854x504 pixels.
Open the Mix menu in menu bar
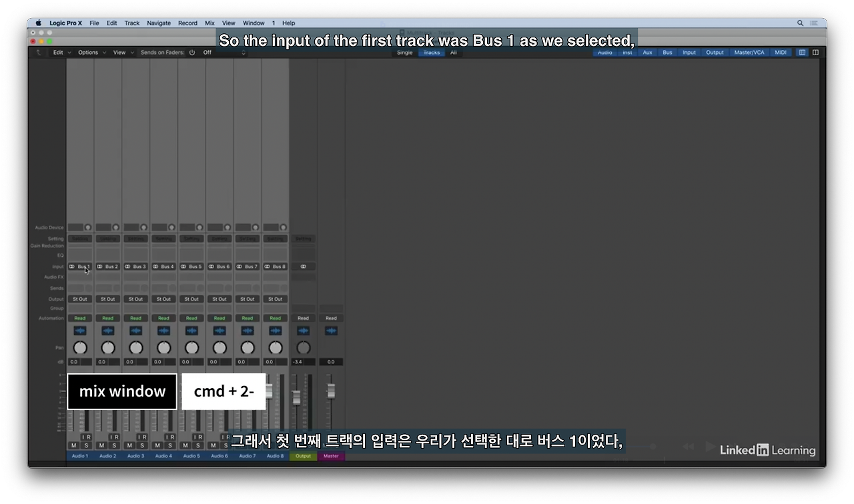(x=209, y=23)
